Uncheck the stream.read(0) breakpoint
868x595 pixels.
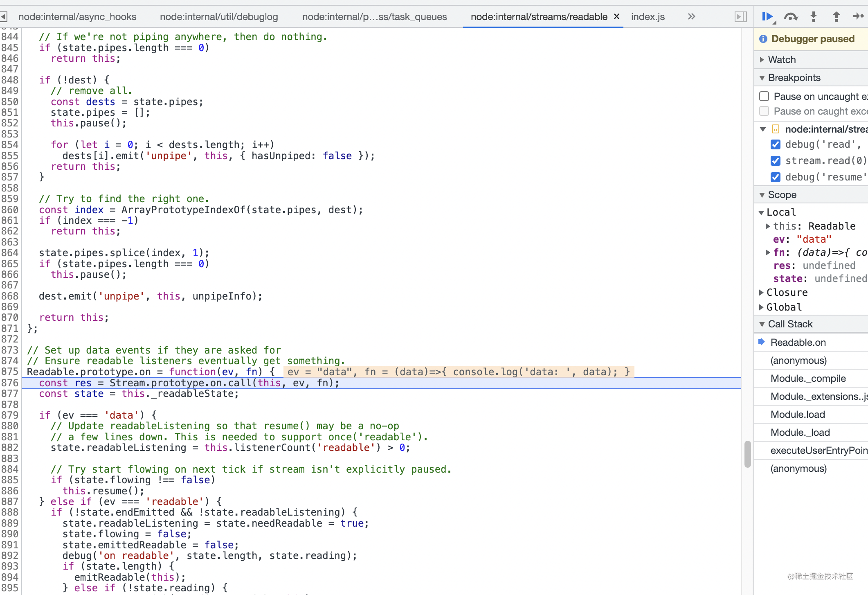(776, 161)
